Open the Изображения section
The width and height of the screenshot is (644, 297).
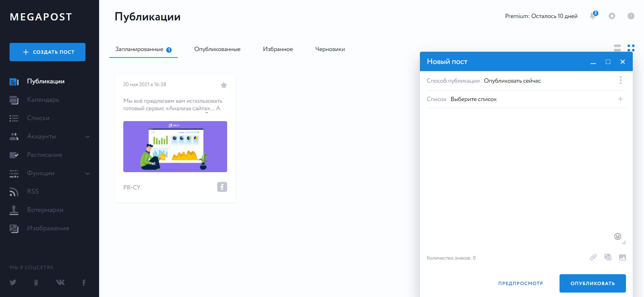(x=48, y=228)
